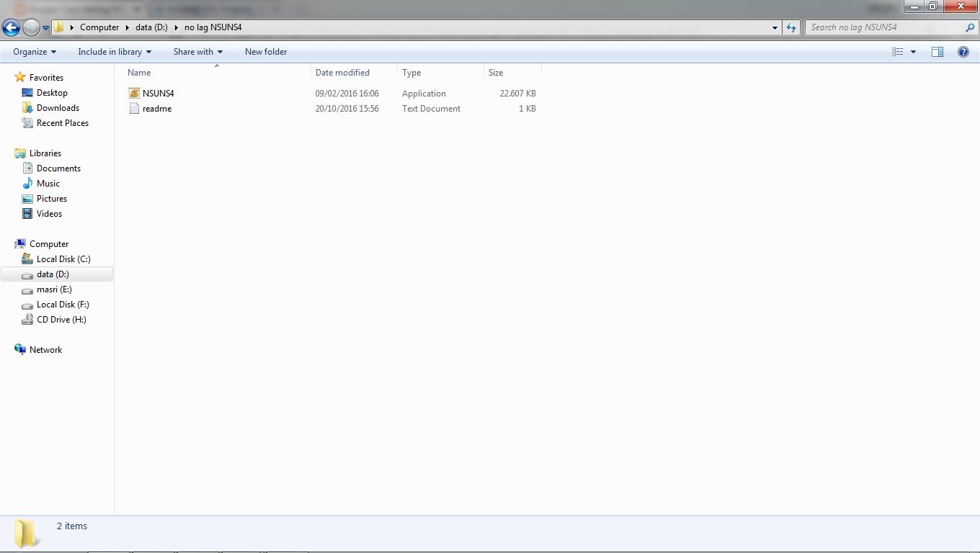Click the Show preview pane icon
Viewport: 980px width, 553px height.
tap(937, 51)
